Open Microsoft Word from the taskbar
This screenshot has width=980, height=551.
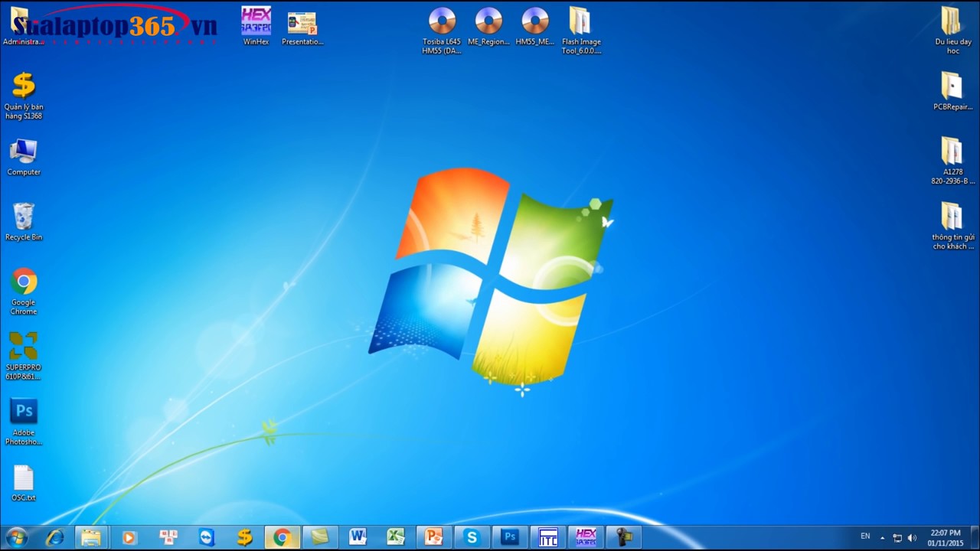[358, 537]
